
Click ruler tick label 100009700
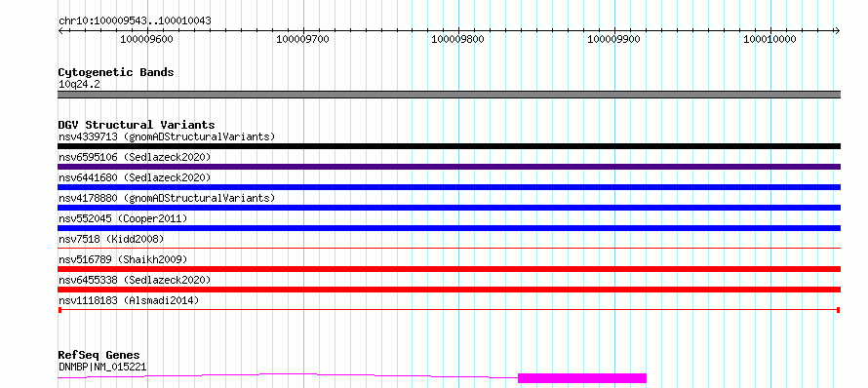(302, 39)
